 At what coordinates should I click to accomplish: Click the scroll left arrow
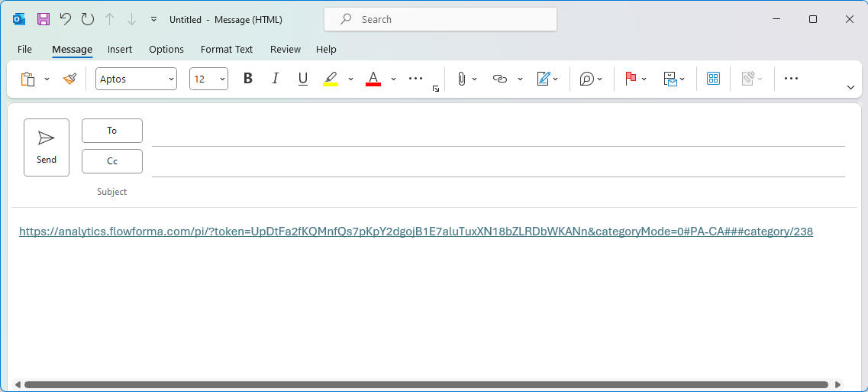[18, 384]
